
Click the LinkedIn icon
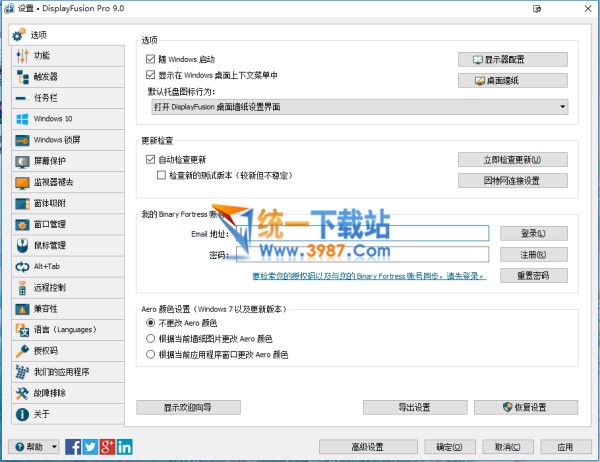point(123,447)
